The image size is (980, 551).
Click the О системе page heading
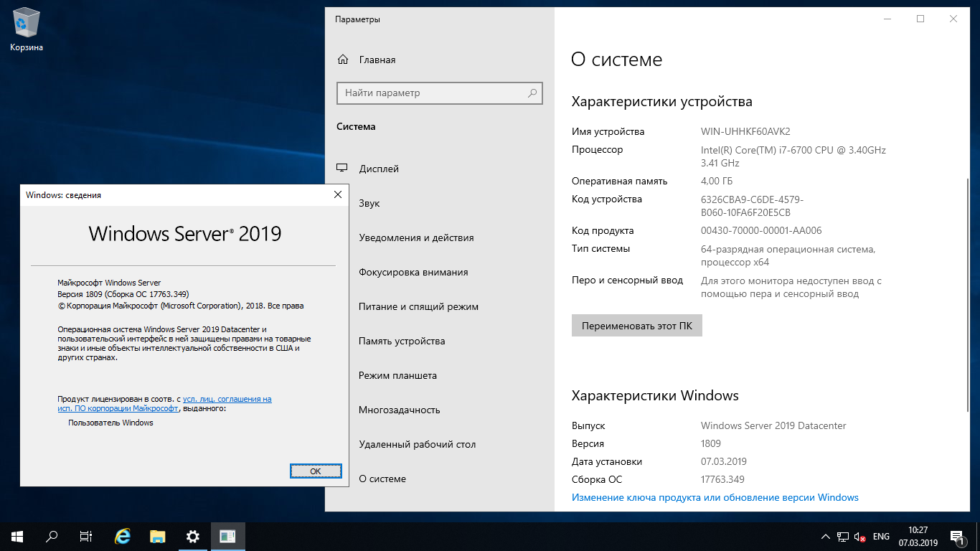click(x=617, y=60)
